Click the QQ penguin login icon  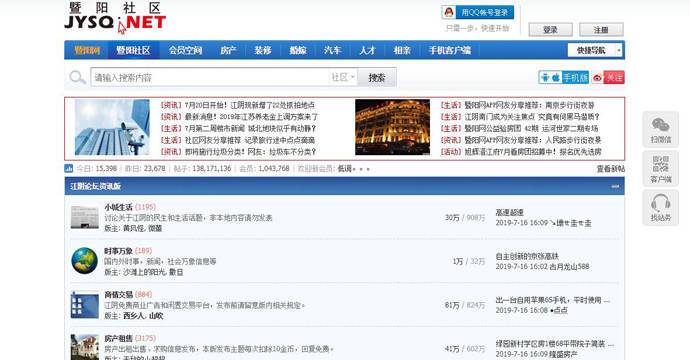pos(448,12)
